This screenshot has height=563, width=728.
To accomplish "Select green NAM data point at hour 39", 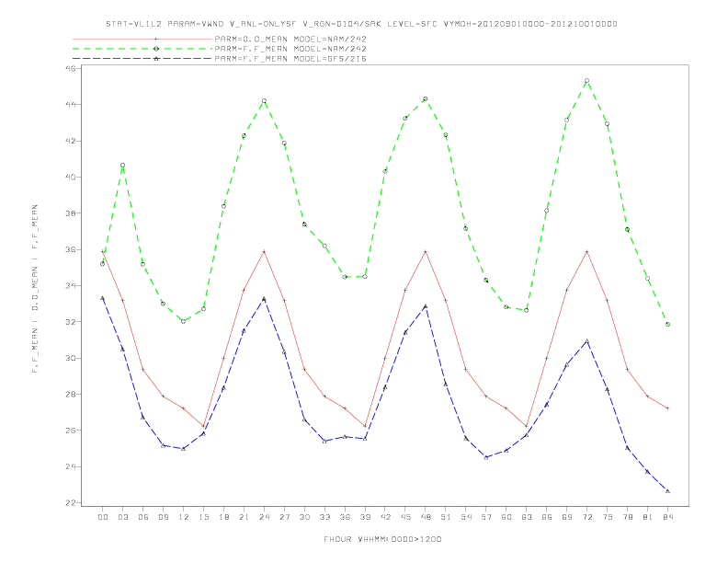I will 365,277.
